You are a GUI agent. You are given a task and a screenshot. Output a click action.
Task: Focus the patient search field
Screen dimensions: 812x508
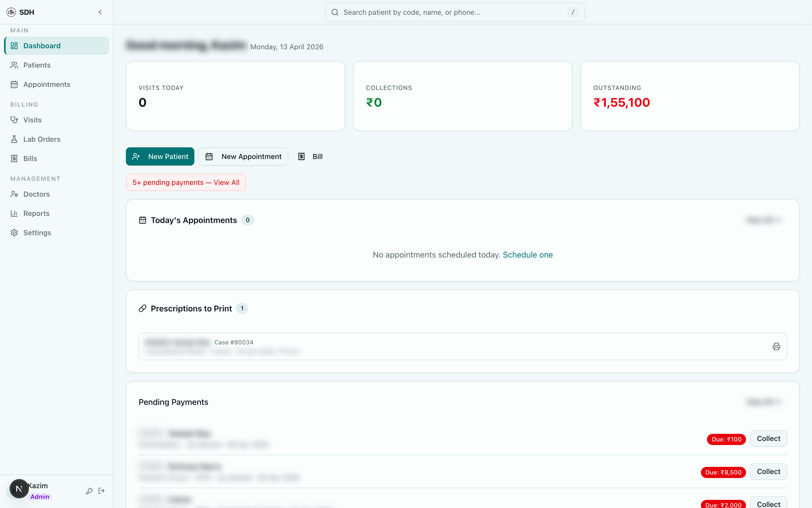point(454,12)
